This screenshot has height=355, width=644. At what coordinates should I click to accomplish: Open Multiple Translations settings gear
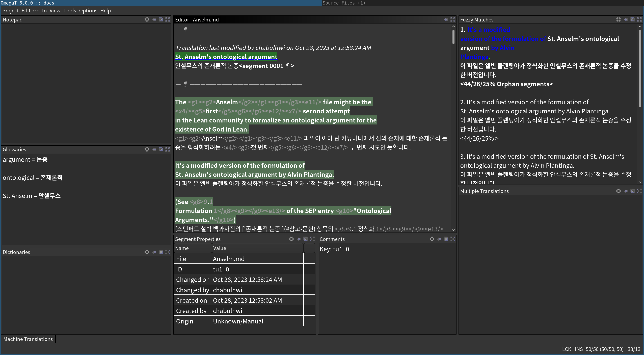point(618,191)
